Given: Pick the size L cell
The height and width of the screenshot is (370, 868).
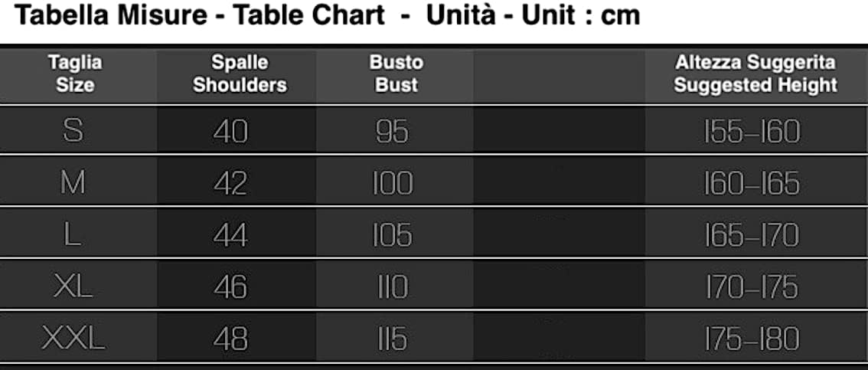Looking at the screenshot, I should point(73,234).
